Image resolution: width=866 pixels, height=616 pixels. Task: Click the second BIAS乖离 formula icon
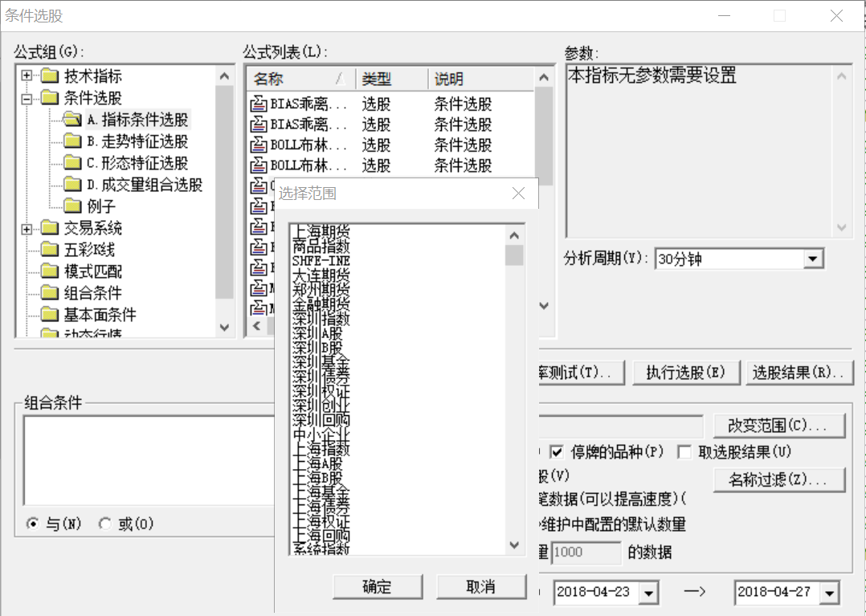259,124
